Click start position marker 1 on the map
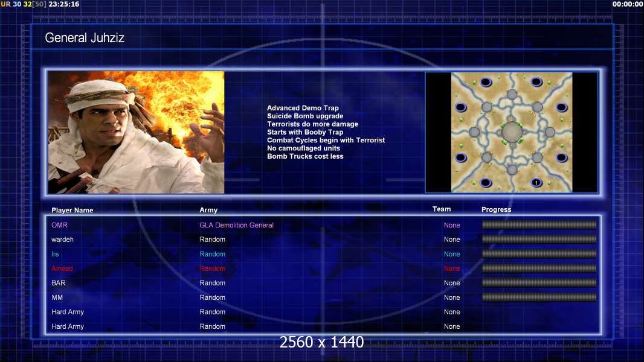Screen dimensions: 644x362 [536, 182]
